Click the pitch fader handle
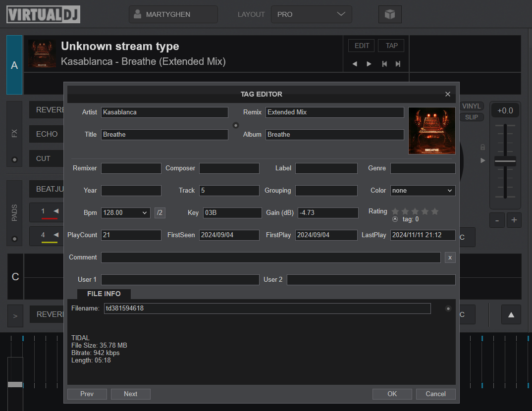532x411 pixels. pyautogui.click(x=505, y=161)
